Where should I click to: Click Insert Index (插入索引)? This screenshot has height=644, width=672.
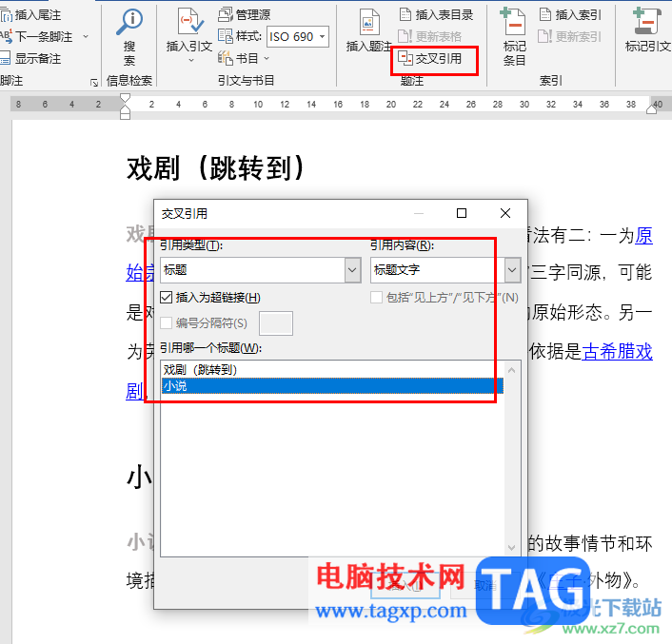[570, 14]
